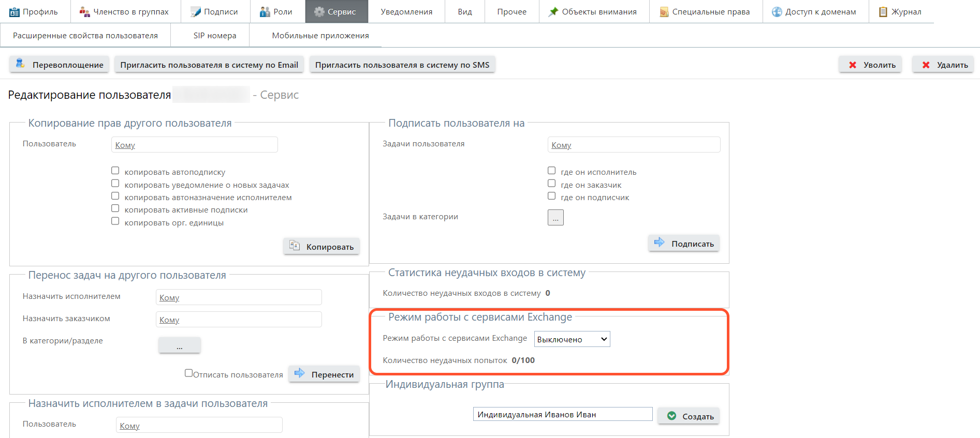The height and width of the screenshot is (438, 980).
Task: Enable копировать автоподписку checkbox
Action: tap(115, 171)
